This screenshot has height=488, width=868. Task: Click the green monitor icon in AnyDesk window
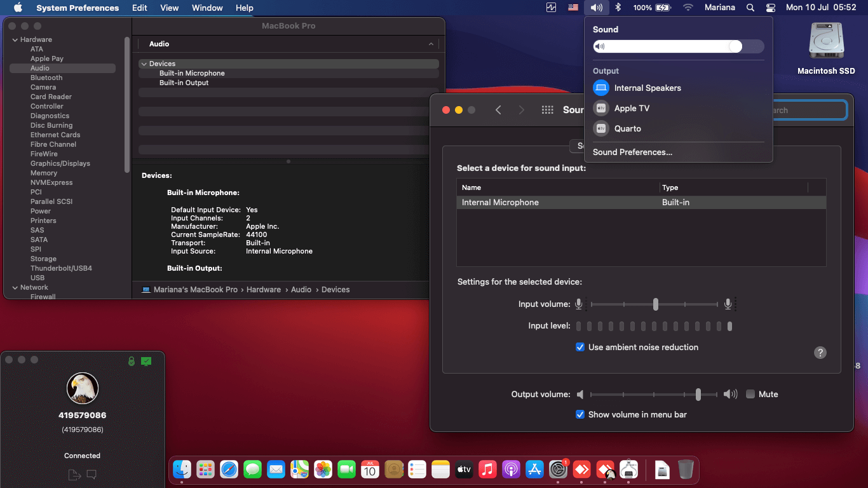[x=146, y=361]
